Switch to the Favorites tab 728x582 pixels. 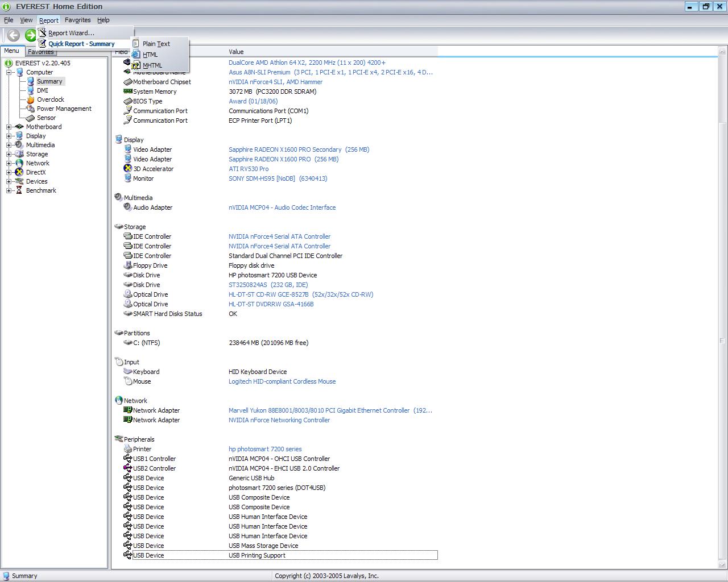41,52
